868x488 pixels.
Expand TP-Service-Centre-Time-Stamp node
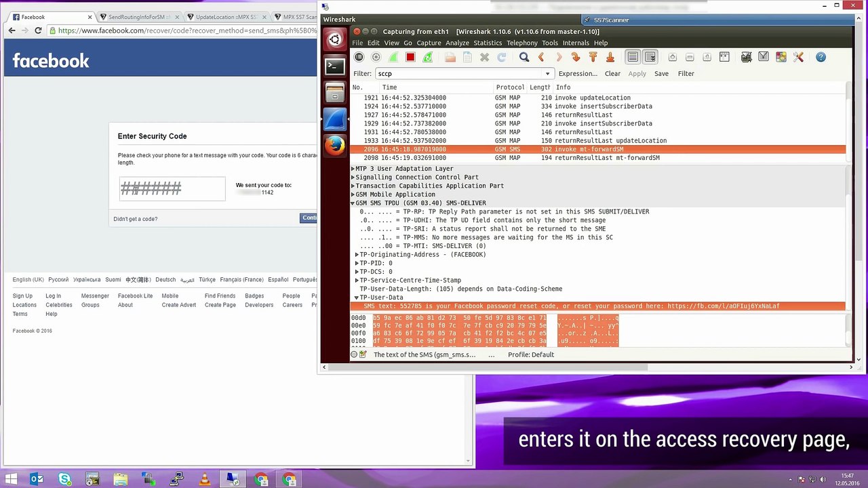click(357, 280)
